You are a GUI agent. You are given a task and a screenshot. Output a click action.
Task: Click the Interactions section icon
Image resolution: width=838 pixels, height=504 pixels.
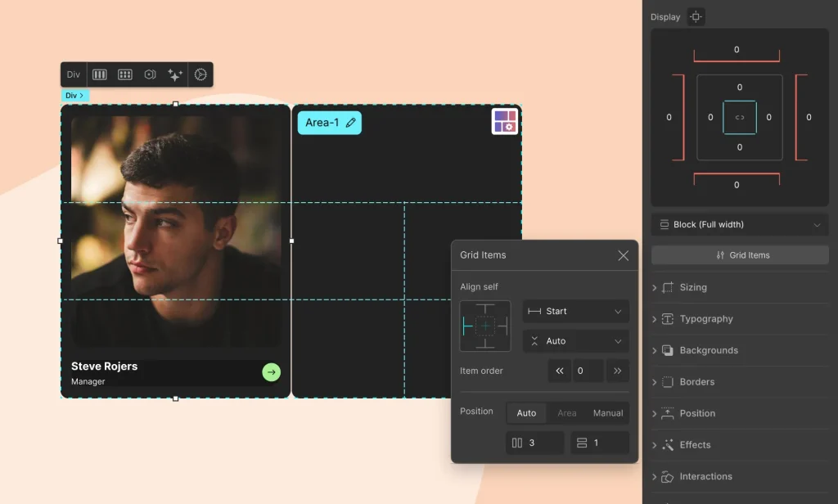point(668,477)
